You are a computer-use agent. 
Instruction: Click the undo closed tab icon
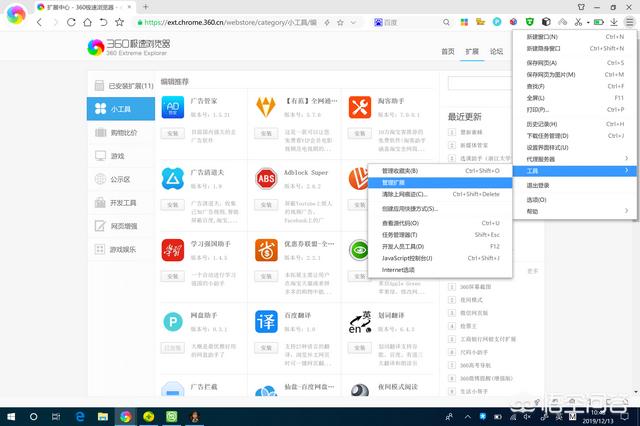click(103, 22)
